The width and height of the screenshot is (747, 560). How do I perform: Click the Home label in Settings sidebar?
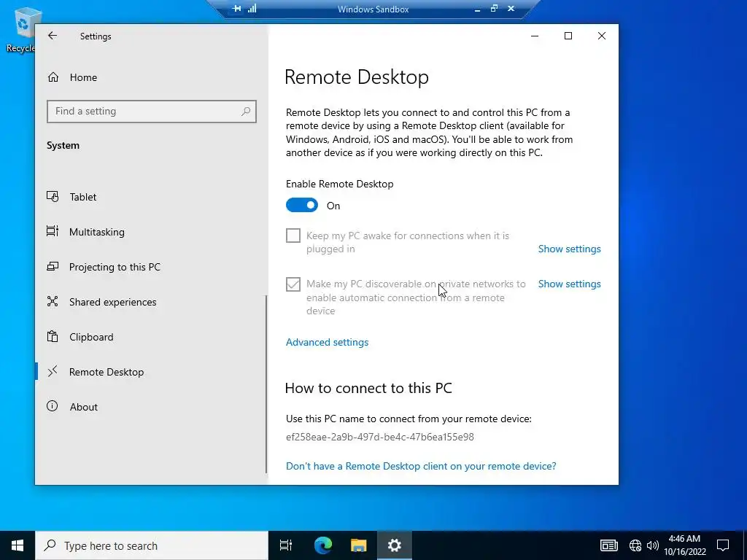coord(83,77)
